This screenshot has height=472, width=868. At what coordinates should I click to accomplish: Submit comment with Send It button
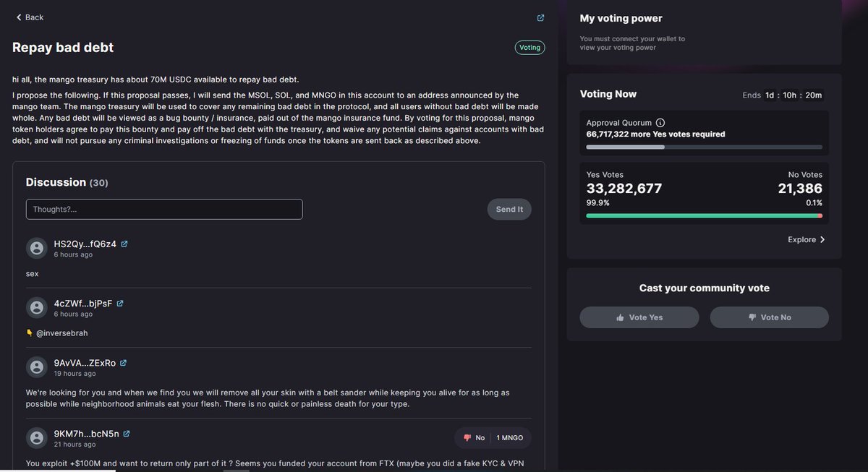click(x=509, y=210)
